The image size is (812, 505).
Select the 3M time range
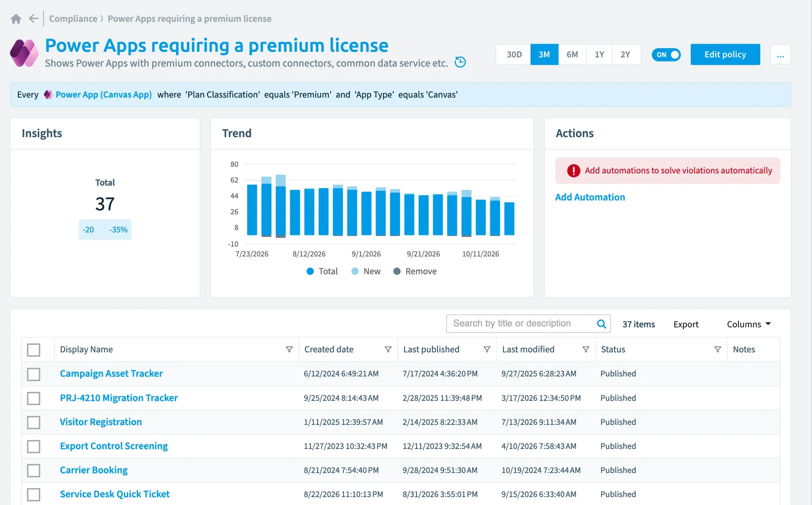(x=545, y=55)
